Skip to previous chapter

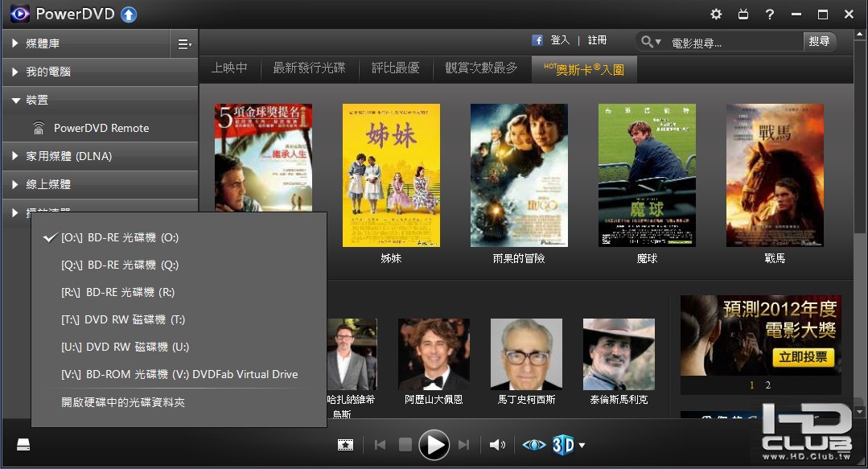coord(380,445)
